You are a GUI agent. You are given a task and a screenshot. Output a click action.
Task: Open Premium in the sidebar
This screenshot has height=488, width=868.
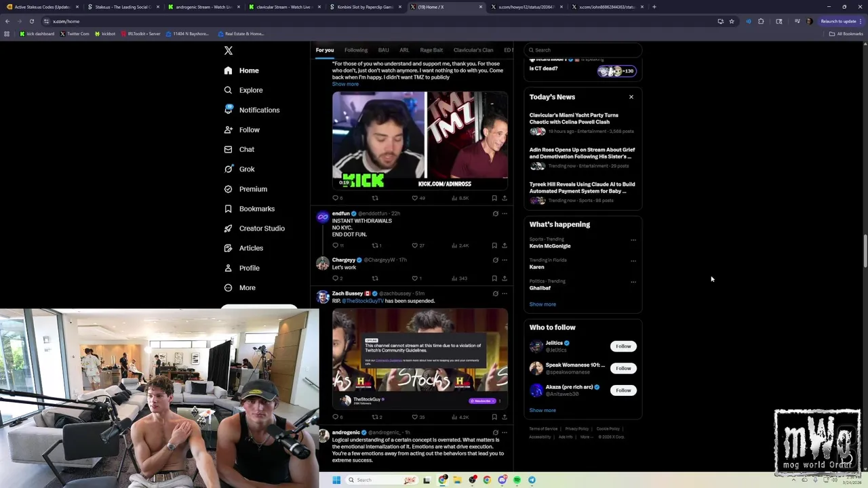click(245, 189)
